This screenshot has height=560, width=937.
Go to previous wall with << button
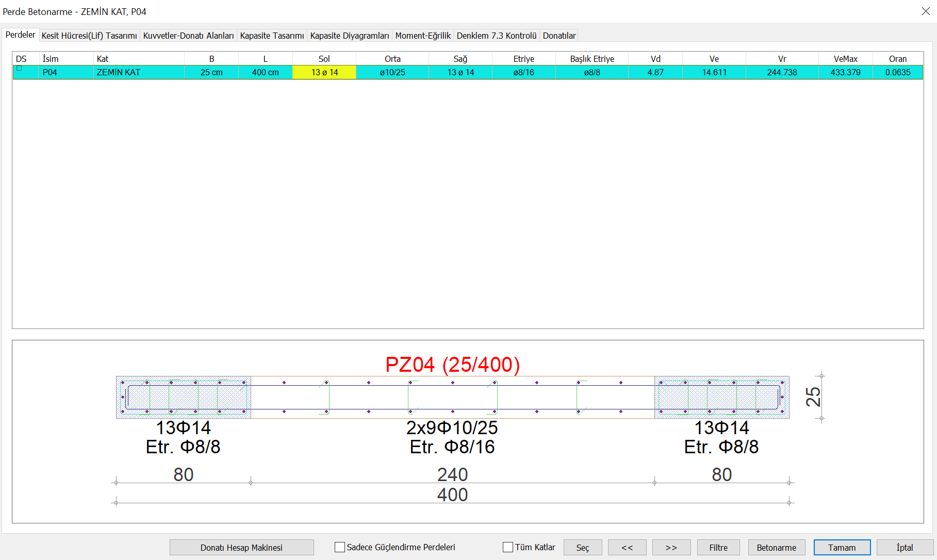point(627,548)
